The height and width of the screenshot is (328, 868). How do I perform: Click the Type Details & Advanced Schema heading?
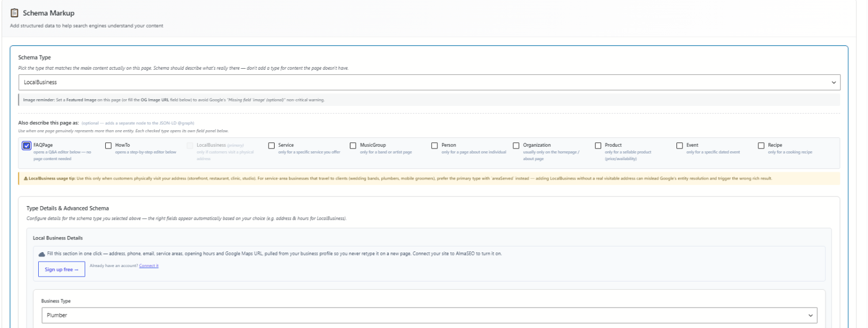[68, 208]
